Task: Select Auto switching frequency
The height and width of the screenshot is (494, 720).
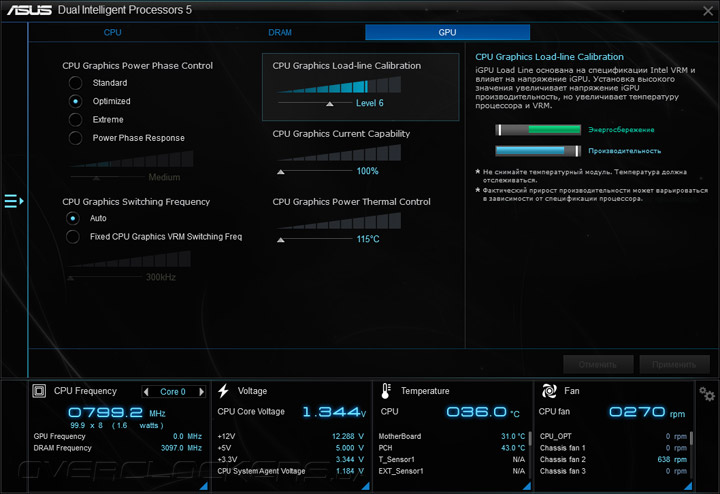Action: [73, 218]
